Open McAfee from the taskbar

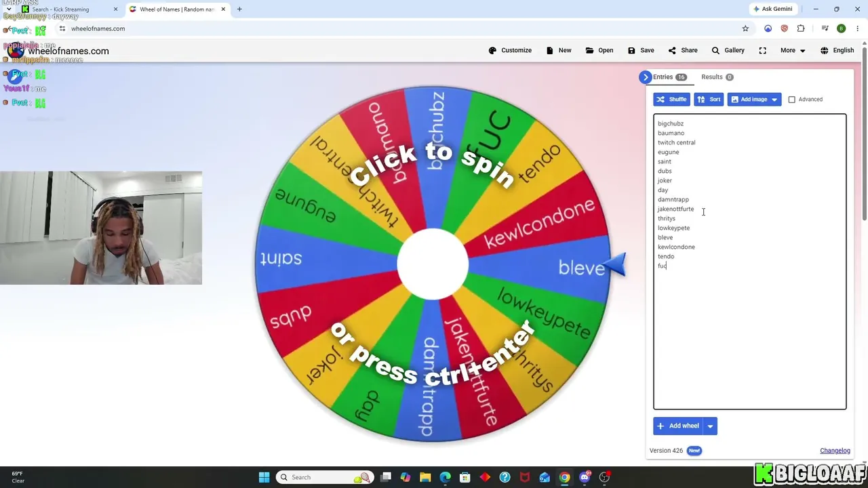coord(525,477)
